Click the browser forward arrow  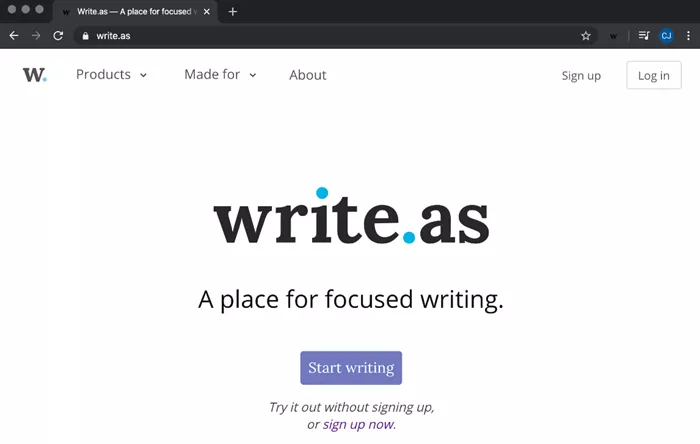click(x=36, y=36)
